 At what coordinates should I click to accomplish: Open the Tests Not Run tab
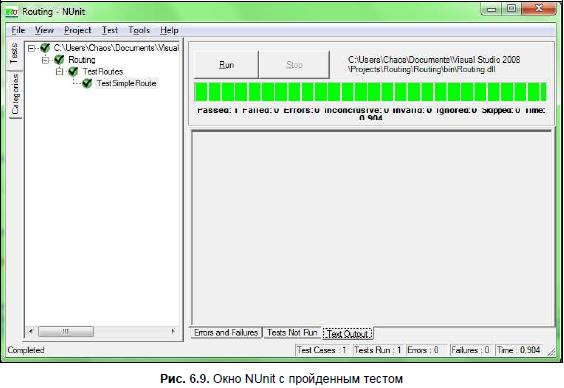(x=292, y=333)
